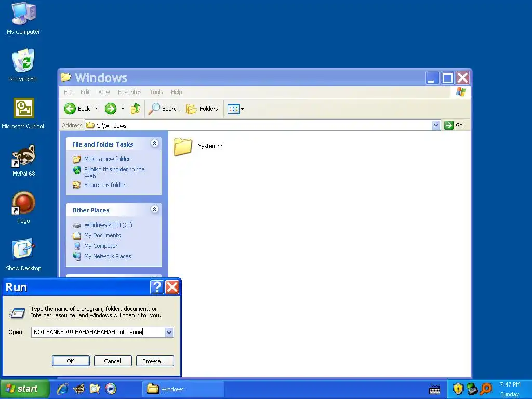Minimize the Windows explorer window

[x=433, y=78]
